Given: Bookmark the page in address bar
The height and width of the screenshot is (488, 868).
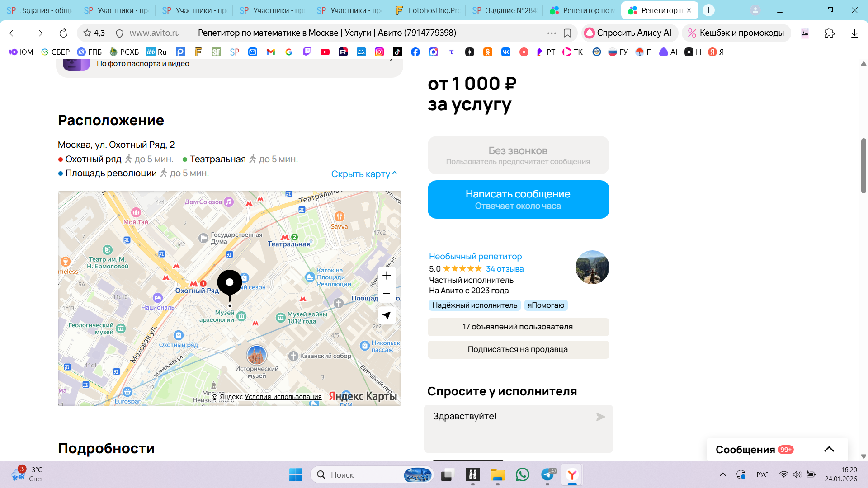Looking at the screenshot, I should (x=567, y=33).
